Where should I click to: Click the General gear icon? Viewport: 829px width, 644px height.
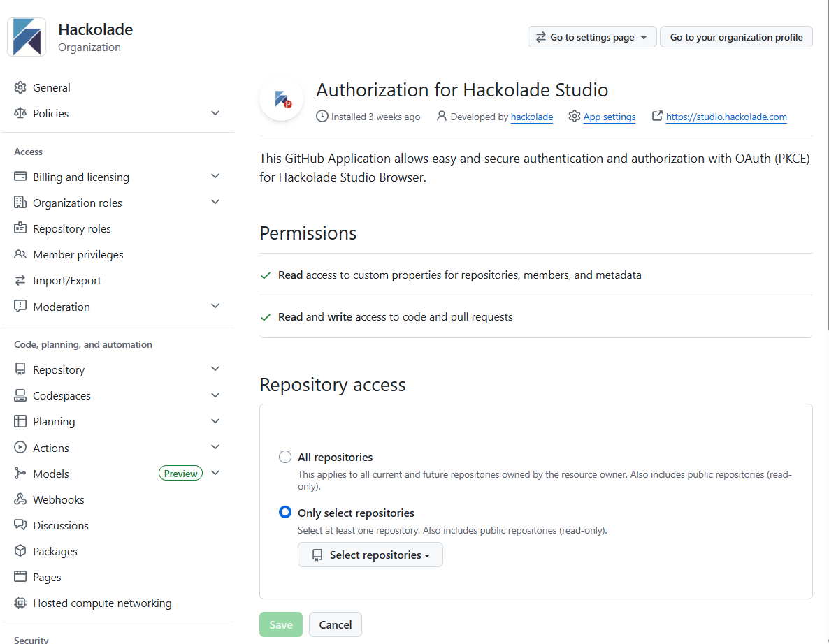[20, 87]
